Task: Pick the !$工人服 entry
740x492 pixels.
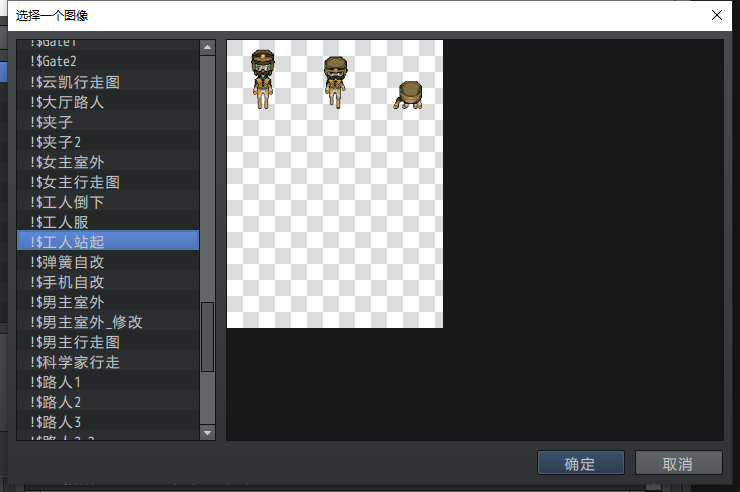Action: coord(108,222)
